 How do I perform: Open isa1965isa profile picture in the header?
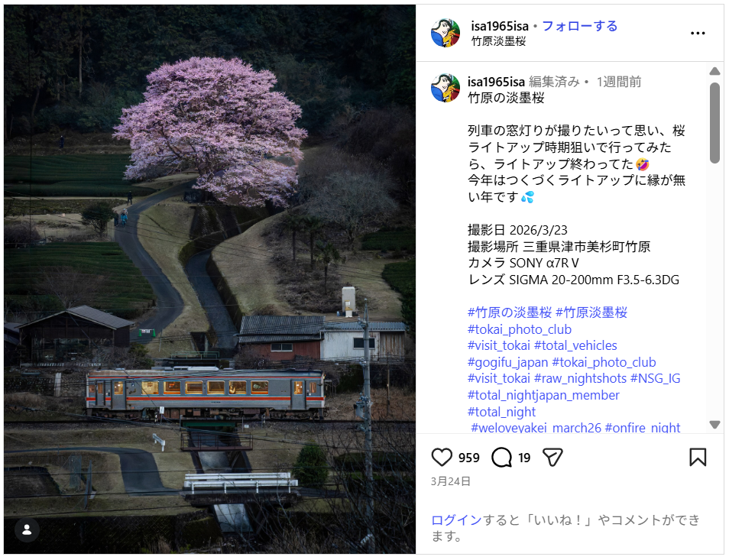[x=446, y=33]
